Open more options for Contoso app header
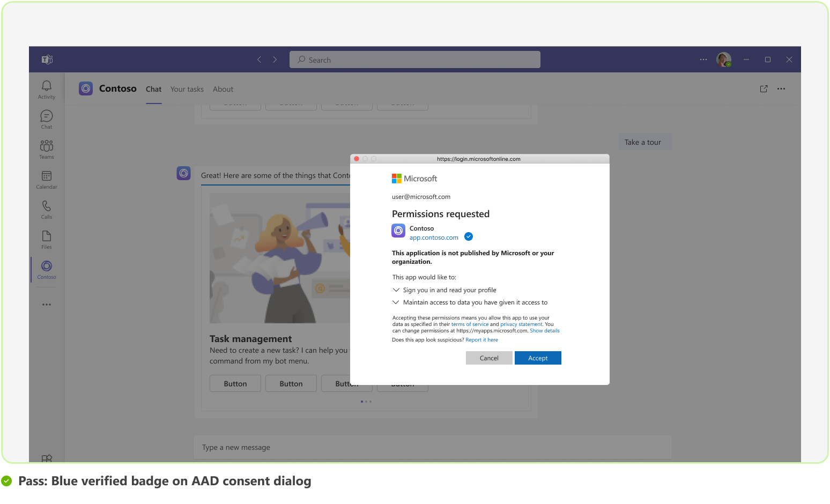The height and width of the screenshot is (504, 830). [x=781, y=89]
